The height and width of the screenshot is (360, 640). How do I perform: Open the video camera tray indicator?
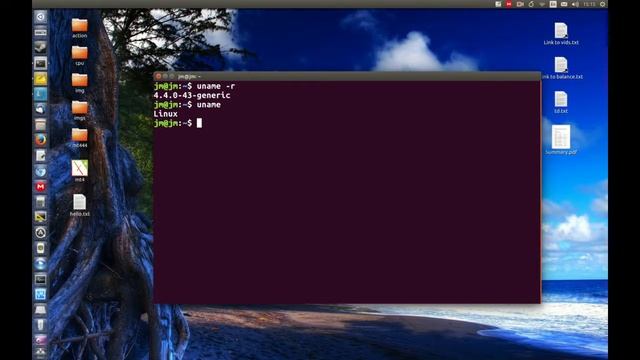520,4
